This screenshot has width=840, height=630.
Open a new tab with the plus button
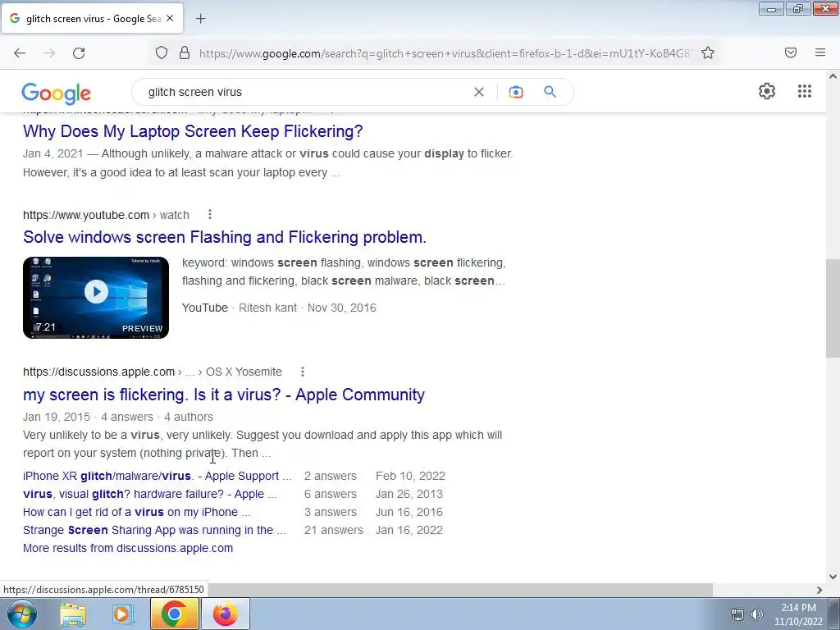tap(201, 19)
